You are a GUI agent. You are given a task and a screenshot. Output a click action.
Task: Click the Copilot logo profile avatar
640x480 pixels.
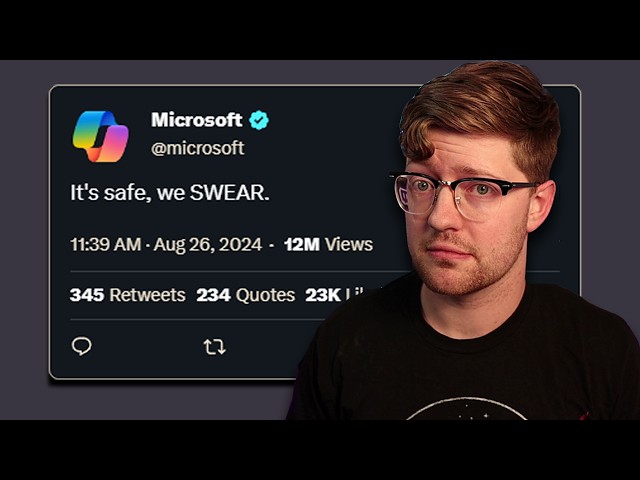click(100, 136)
